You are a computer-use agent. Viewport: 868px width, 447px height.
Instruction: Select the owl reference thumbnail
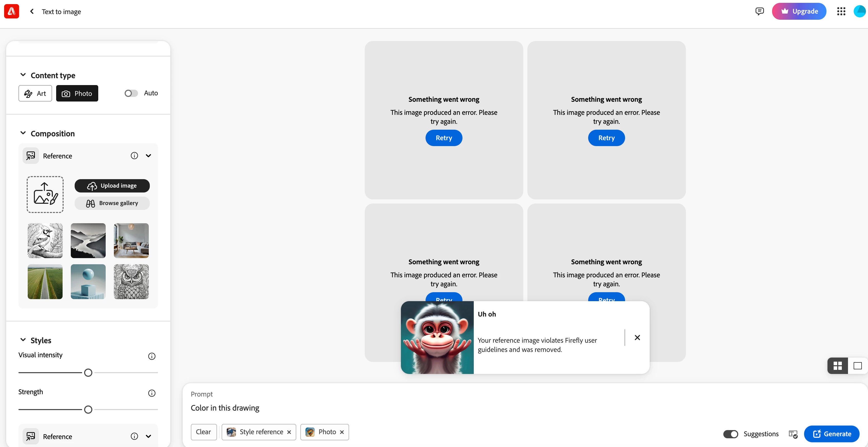click(131, 281)
